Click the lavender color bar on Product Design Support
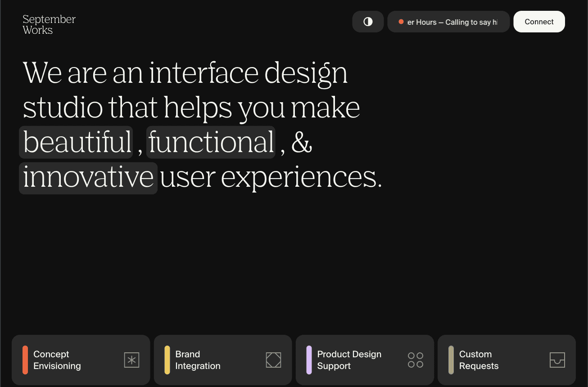The image size is (588, 387). (x=309, y=360)
